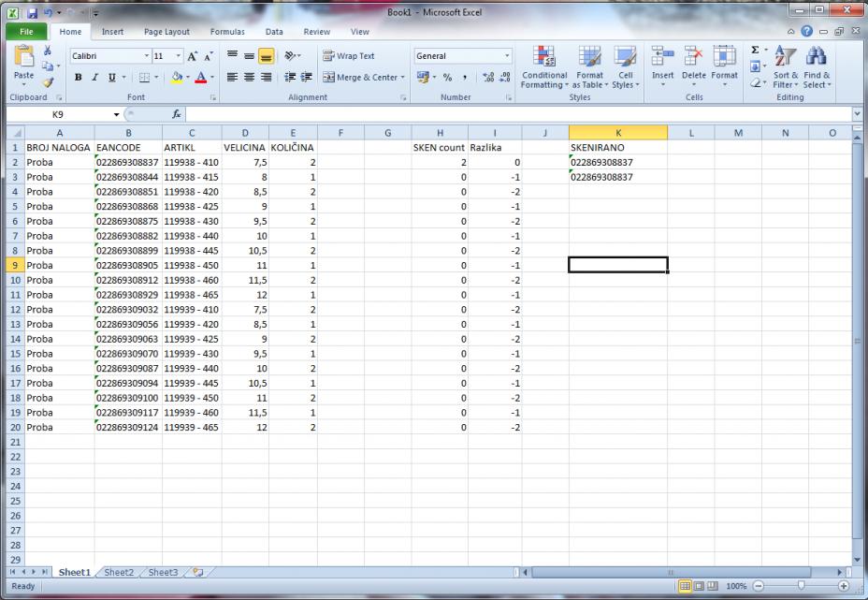
Task: Expand the General number format dropdown
Action: 507,56
